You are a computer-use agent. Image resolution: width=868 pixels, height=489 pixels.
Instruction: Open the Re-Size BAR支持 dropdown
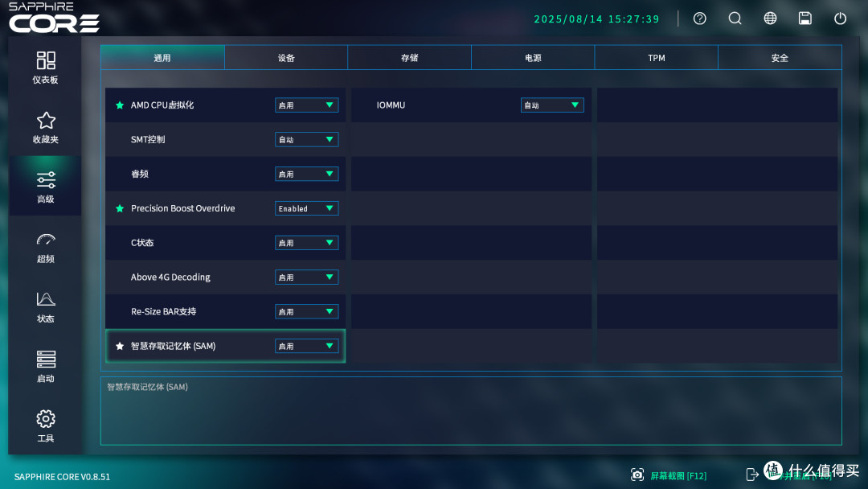click(x=307, y=312)
